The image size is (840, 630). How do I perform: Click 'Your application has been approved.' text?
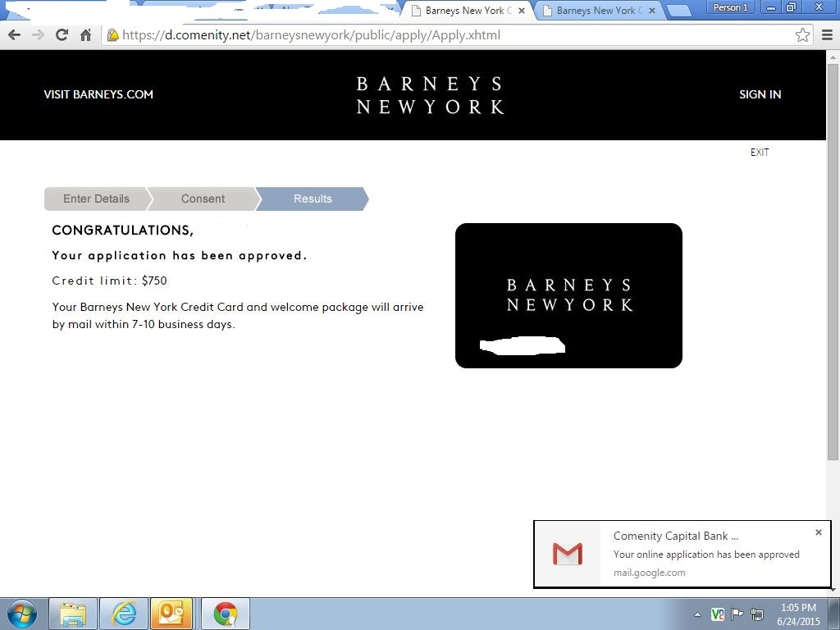coord(180,256)
